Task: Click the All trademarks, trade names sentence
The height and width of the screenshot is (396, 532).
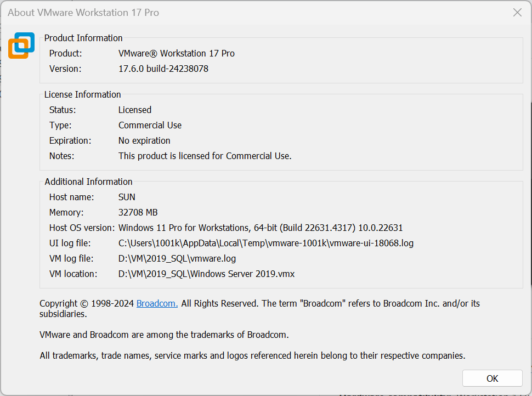Action: pos(252,355)
